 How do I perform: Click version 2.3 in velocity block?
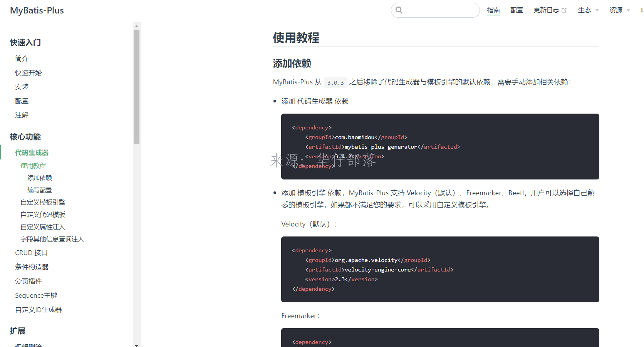[x=340, y=279]
